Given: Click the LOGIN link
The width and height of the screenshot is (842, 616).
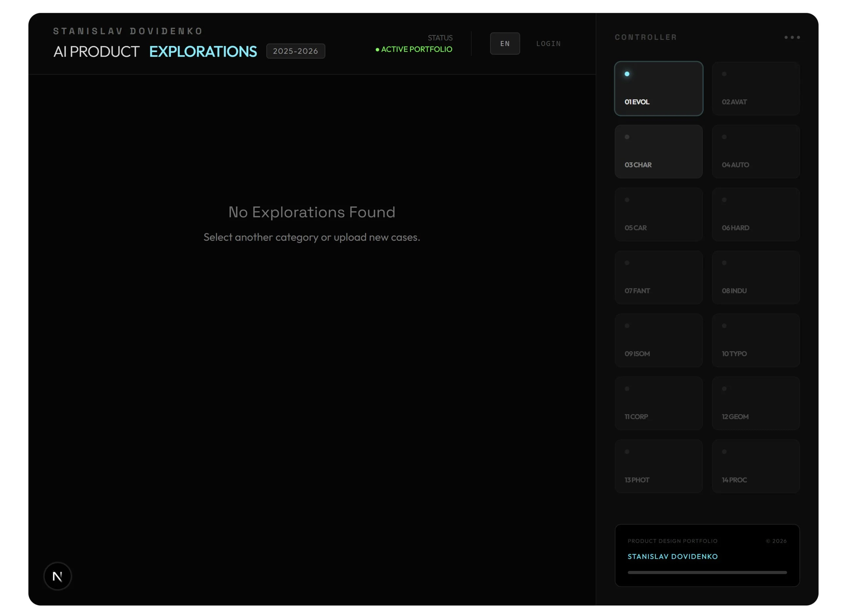Looking at the screenshot, I should pyautogui.click(x=548, y=44).
